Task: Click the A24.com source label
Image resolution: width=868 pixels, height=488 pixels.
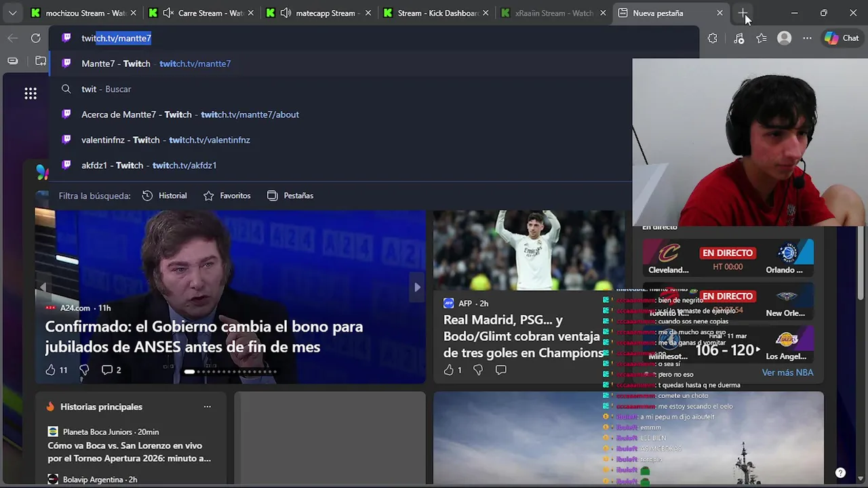Action: 75,308
